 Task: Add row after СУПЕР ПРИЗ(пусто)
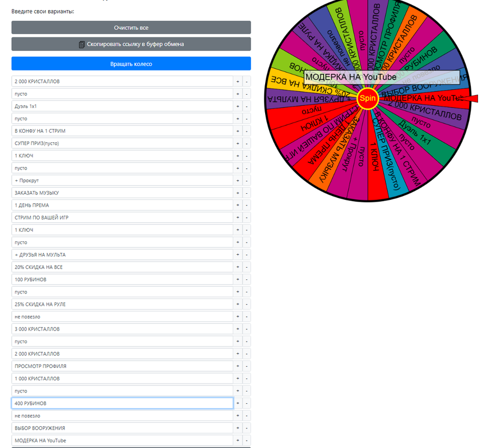238,143
